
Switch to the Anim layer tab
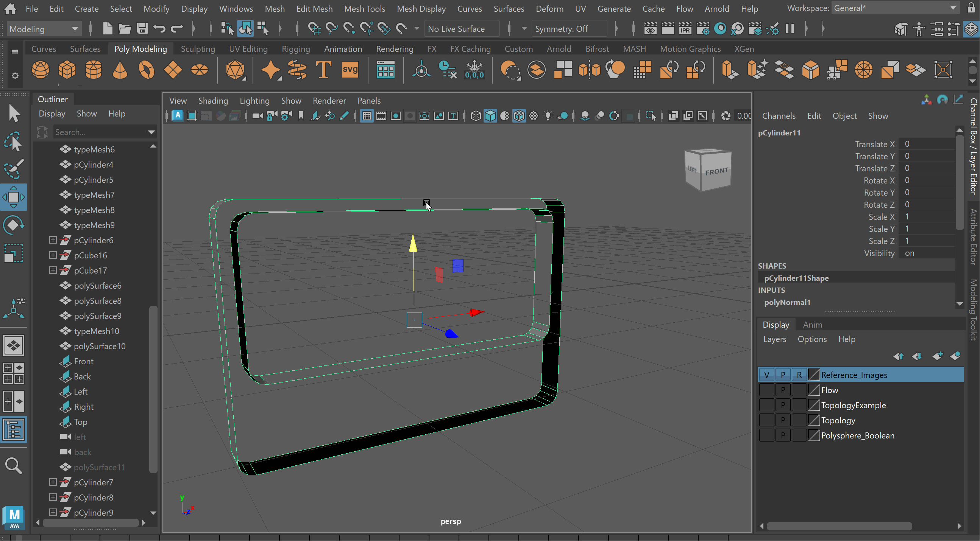click(x=812, y=325)
